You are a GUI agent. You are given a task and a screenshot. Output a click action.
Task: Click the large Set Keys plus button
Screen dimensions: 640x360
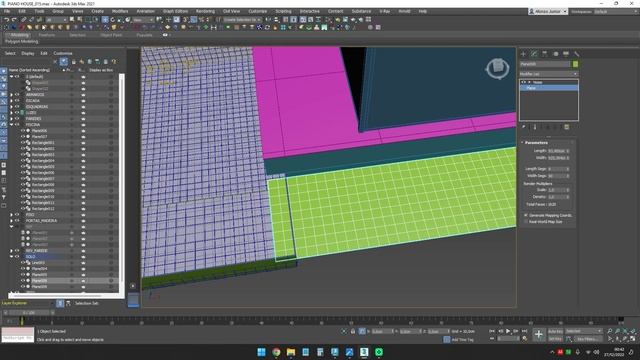click(x=539, y=335)
